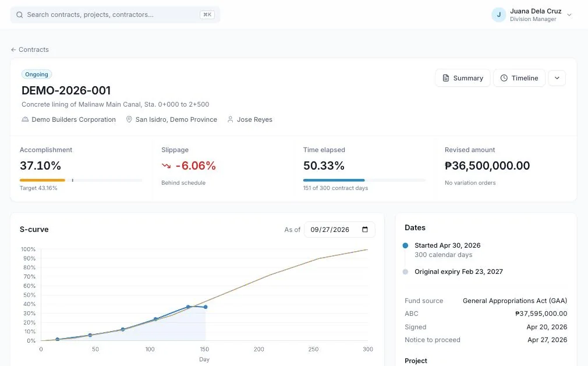Click the gray Original expiry marker dot
This screenshot has height=366, width=588.
click(x=405, y=272)
